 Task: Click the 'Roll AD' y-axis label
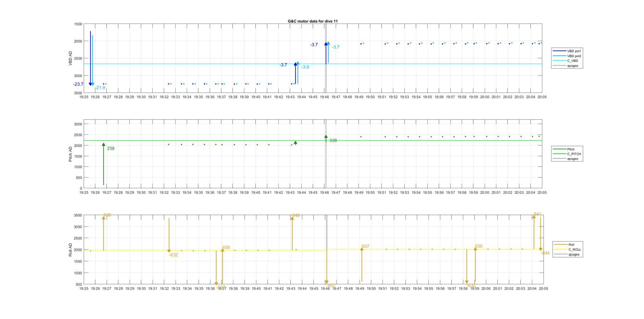point(71,250)
